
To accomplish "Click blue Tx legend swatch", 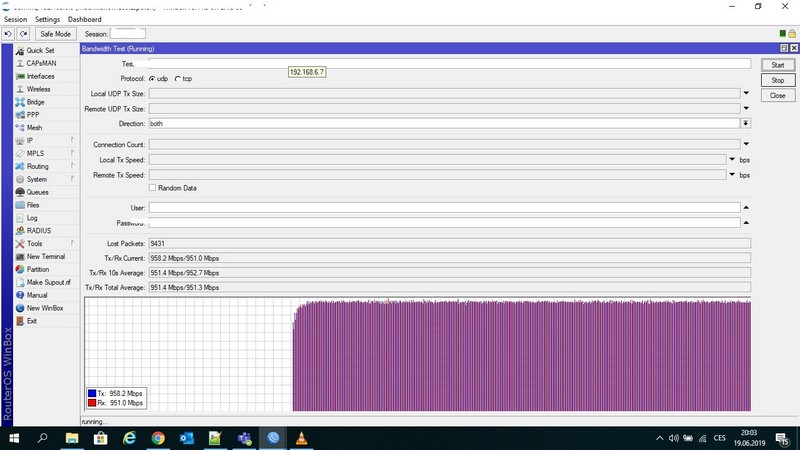I will coord(92,393).
